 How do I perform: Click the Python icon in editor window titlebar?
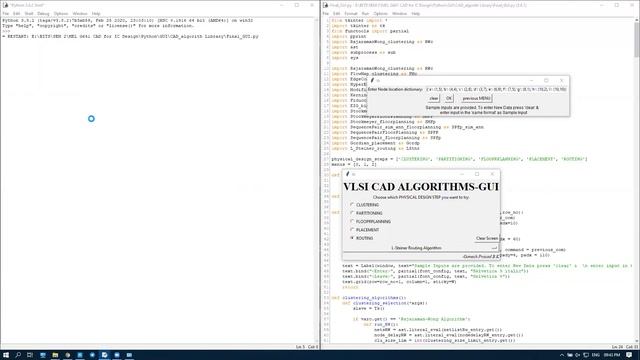[325, 5]
